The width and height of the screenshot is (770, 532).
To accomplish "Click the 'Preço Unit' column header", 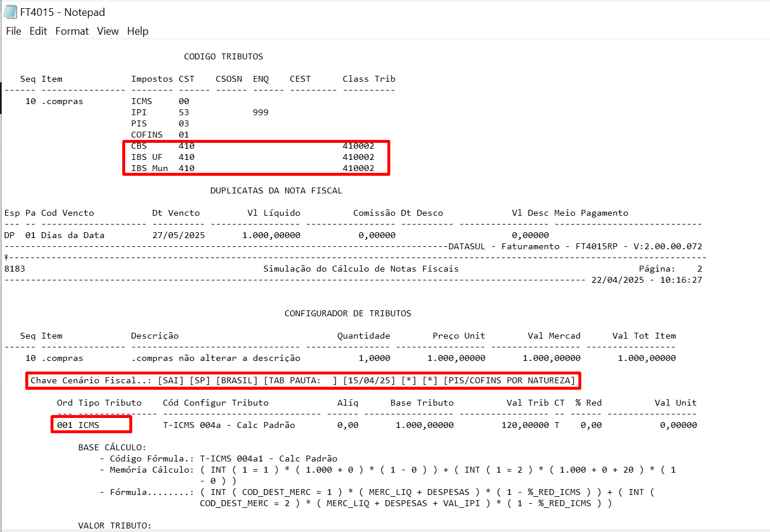I will [x=459, y=336].
